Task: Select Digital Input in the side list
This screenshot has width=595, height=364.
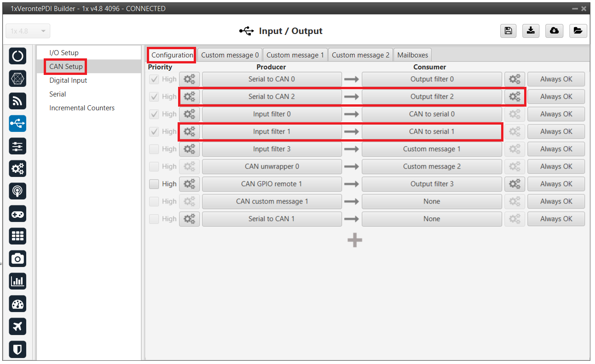Action: 68,80
